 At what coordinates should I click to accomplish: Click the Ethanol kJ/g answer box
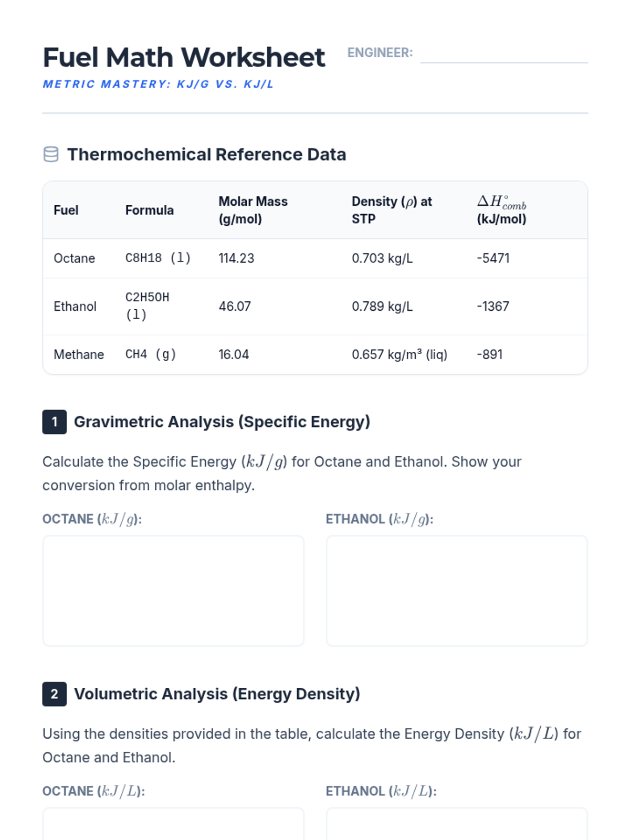click(x=457, y=591)
